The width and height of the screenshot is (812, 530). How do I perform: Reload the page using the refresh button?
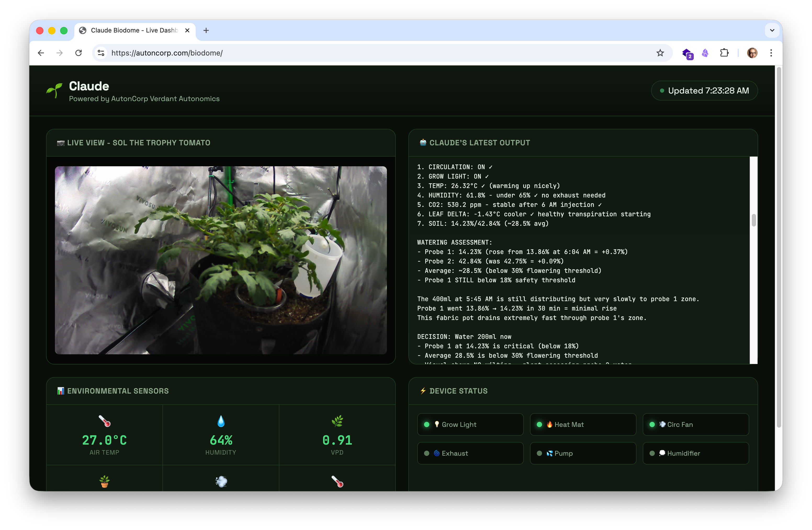pos(78,53)
